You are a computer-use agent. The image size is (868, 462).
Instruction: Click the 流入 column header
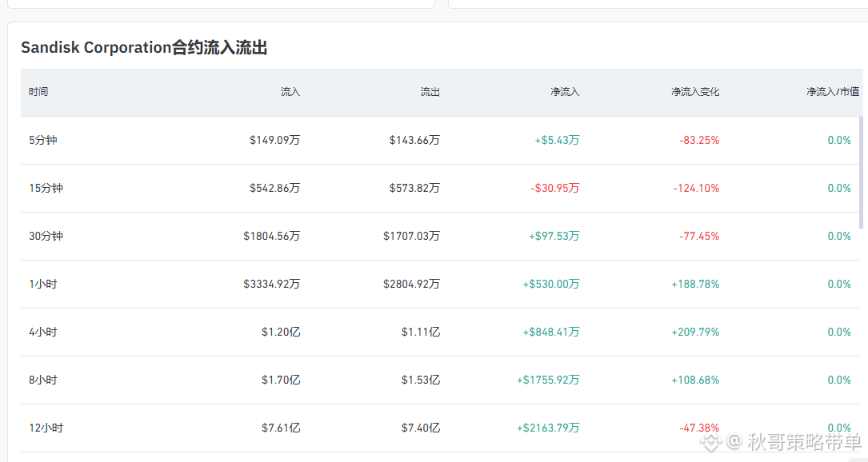pos(290,92)
